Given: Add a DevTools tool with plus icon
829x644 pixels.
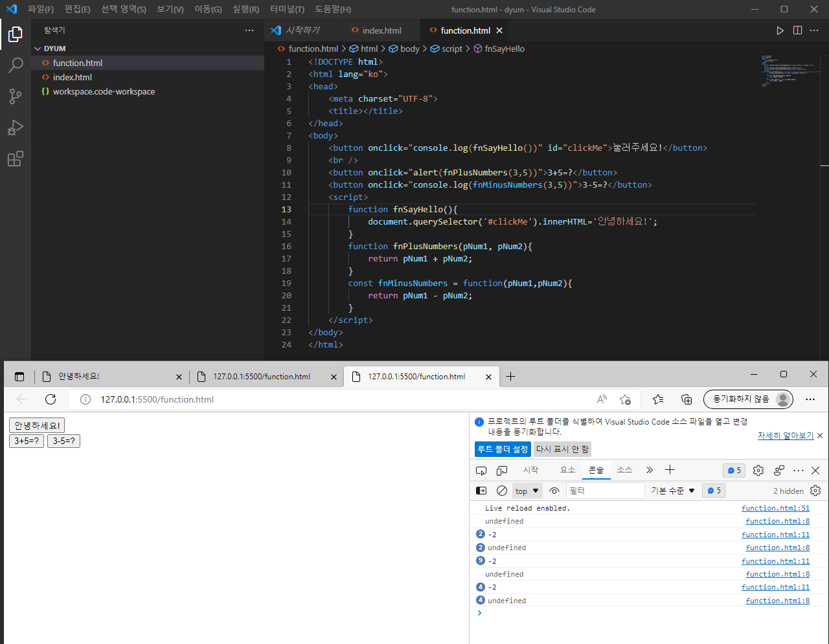Looking at the screenshot, I should pyautogui.click(x=670, y=470).
